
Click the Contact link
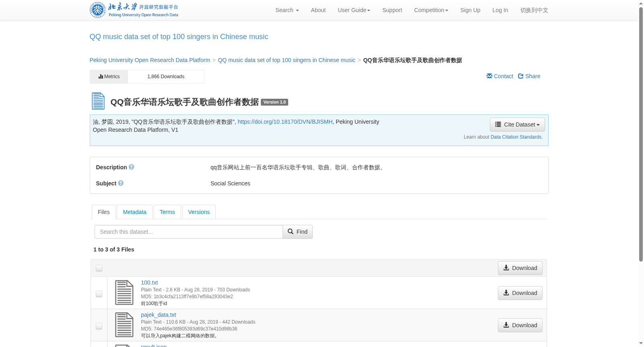pos(500,76)
